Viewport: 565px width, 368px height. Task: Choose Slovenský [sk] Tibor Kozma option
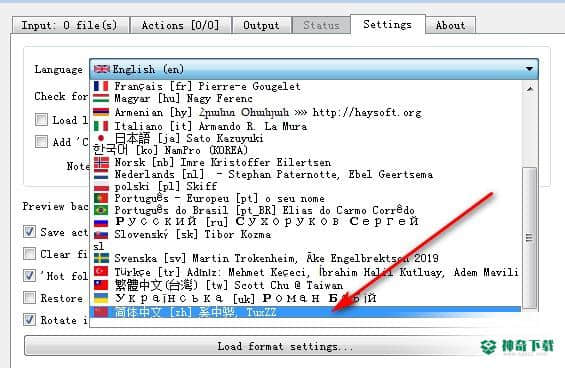coord(306,234)
